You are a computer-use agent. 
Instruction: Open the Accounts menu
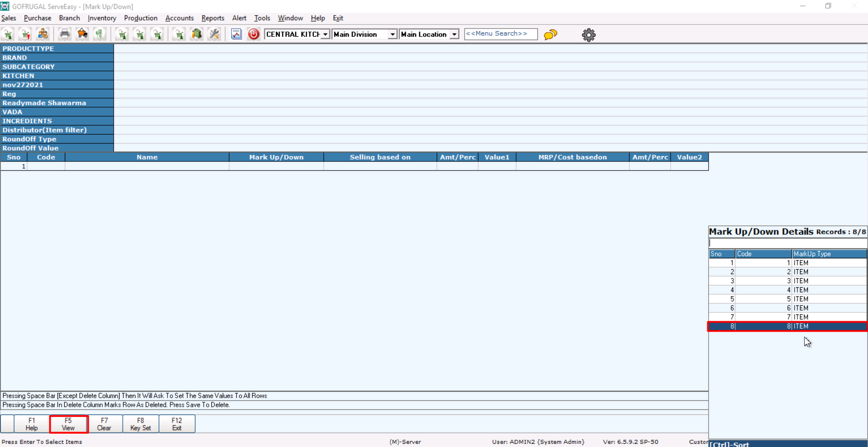coord(179,18)
